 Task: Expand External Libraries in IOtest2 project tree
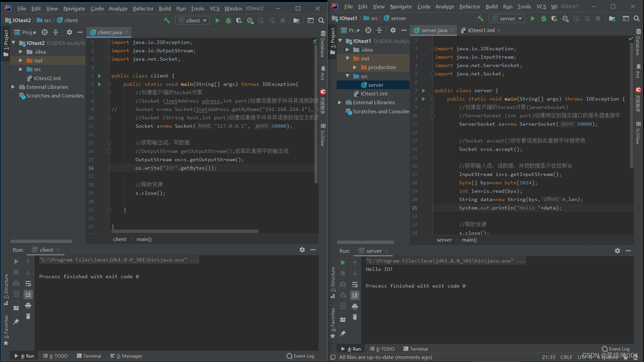pyautogui.click(x=13, y=87)
